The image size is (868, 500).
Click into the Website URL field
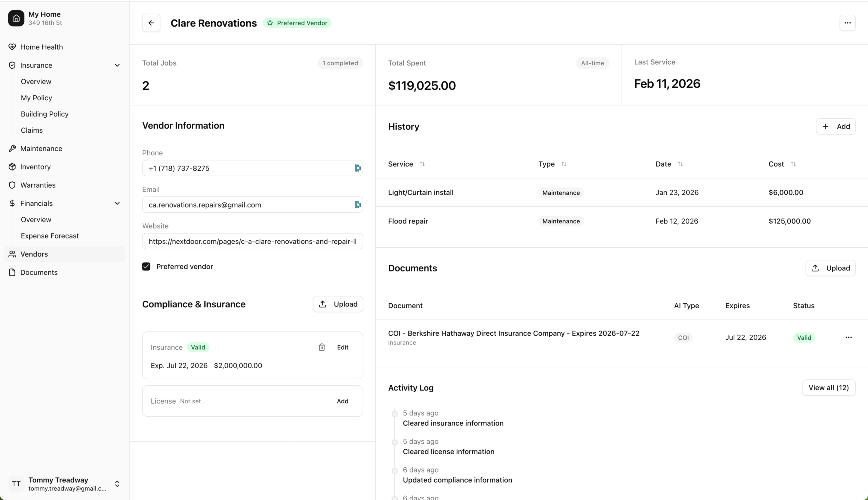click(x=251, y=241)
